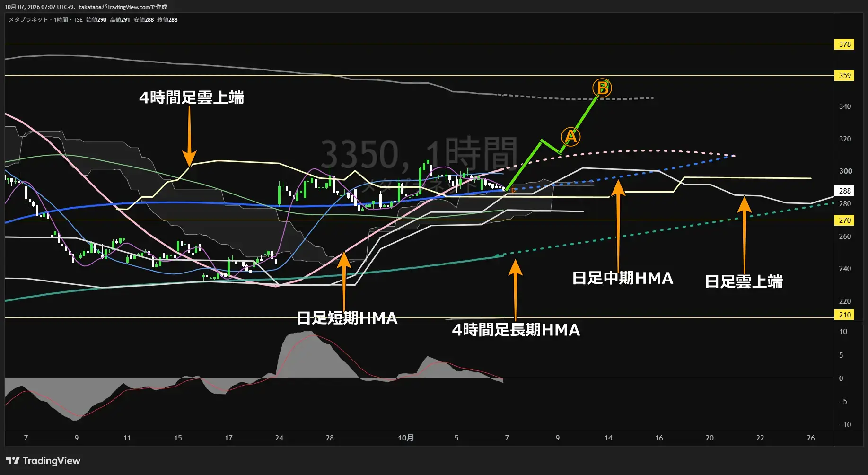Click date 20 on the time axis
Screen dimensions: 868x475
click(x=710, y=438)
